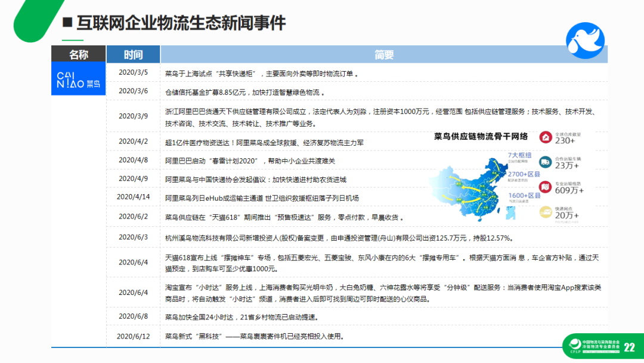The width and height of the screenshot is (644, 363).
Task: Click the 2020/3/5 date cell
Action: (x=133, y=73)
